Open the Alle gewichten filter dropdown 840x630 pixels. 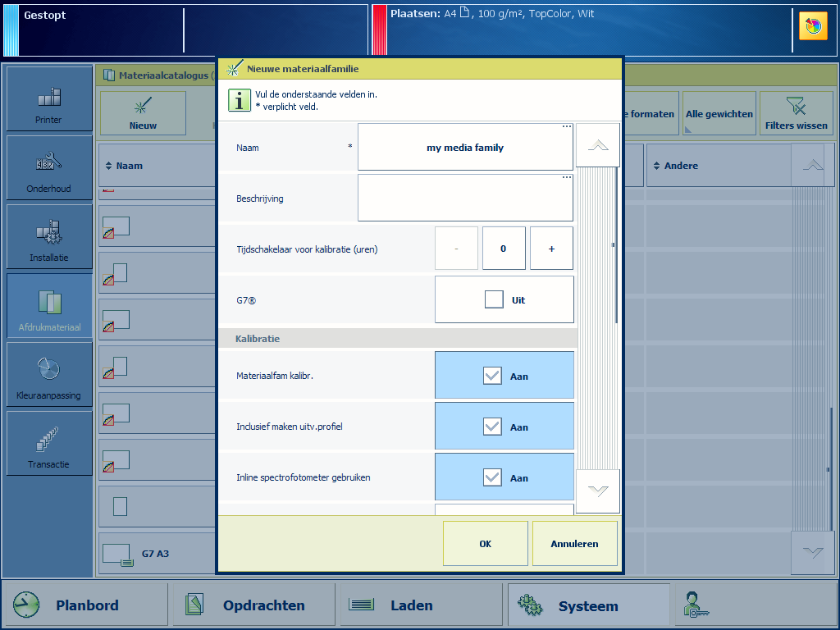point(719,114)
